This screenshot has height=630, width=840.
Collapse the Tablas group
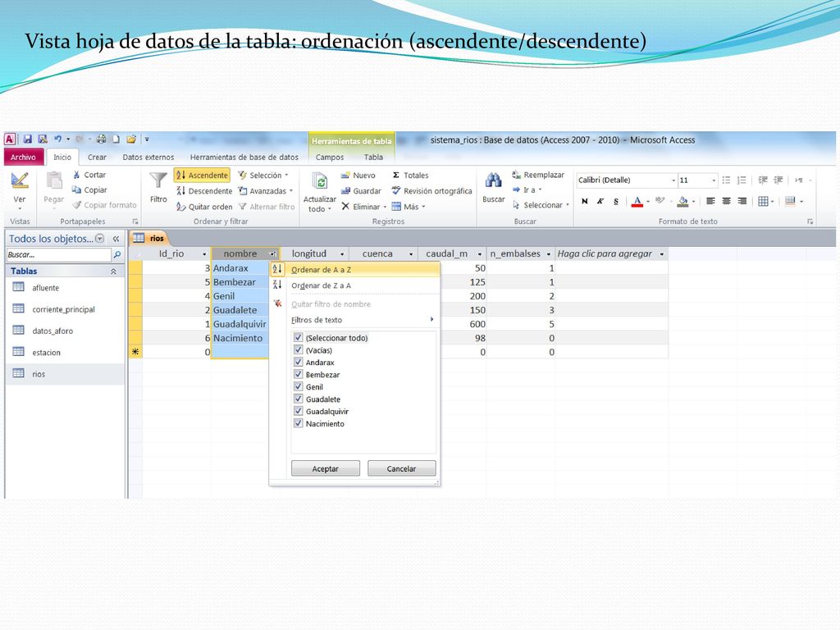(113, 271)
